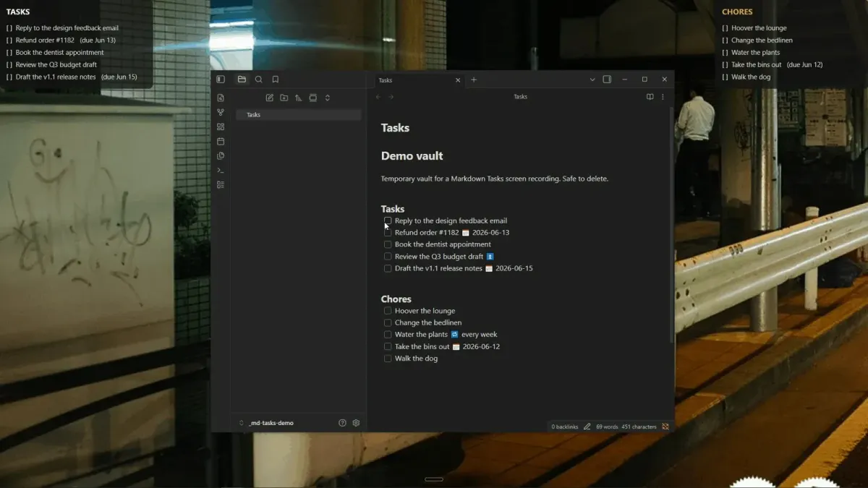
Task: Check off Reply to the design feedback email
Action: click(388, 221)
